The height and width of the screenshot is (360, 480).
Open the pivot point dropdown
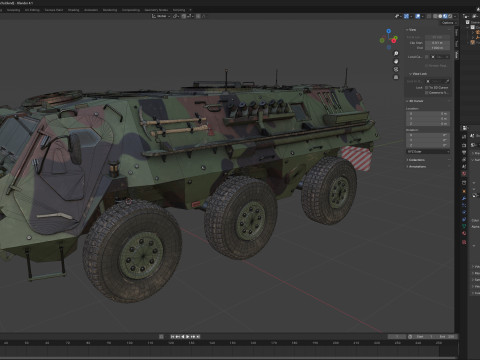click(176, 16)
